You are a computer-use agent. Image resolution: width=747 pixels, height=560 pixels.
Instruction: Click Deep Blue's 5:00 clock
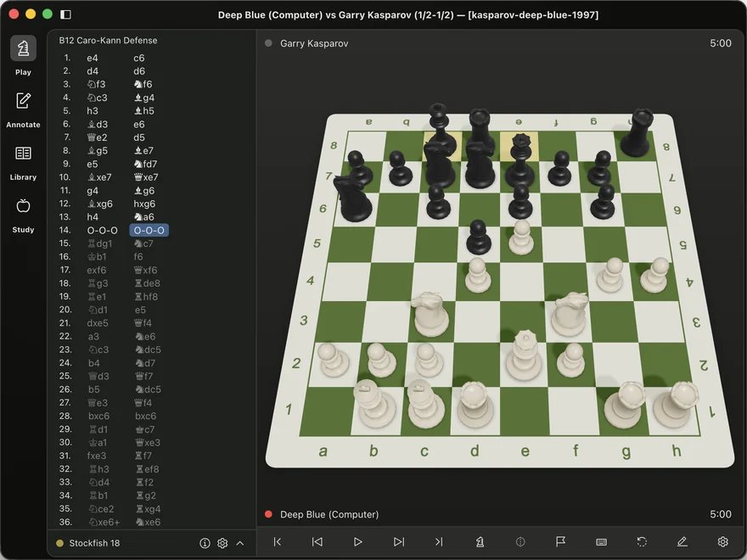point(721,514)
